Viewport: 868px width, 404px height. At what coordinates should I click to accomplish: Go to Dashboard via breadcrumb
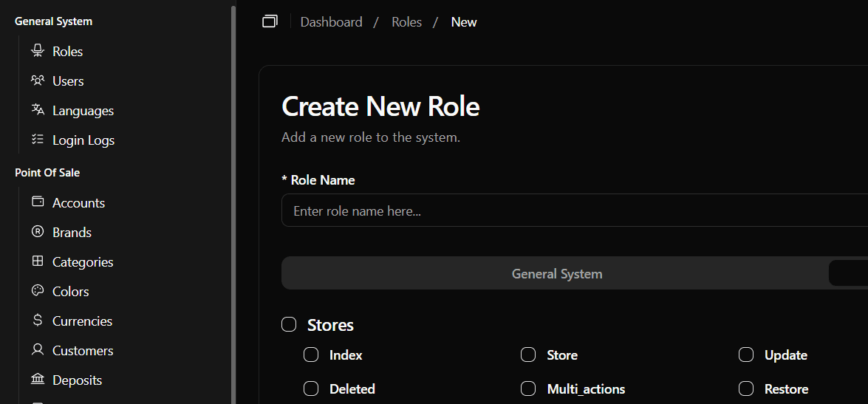pyautogui.click(x=331, y=22)
